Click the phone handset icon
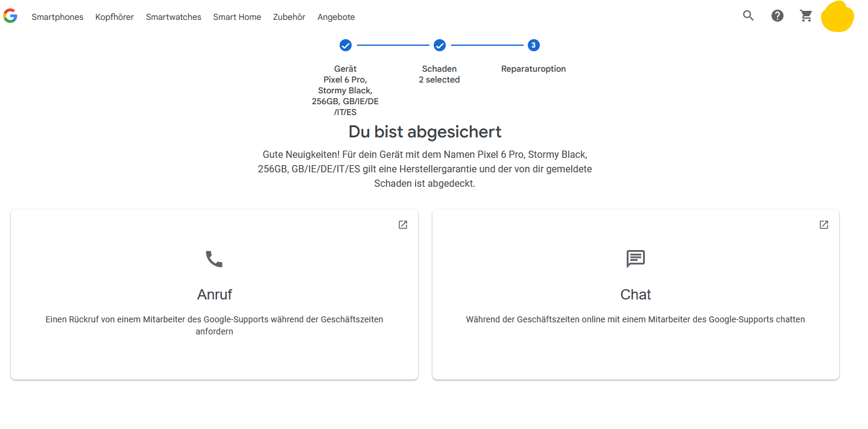This screenshot has height=429, width=868. pos(214,259)
